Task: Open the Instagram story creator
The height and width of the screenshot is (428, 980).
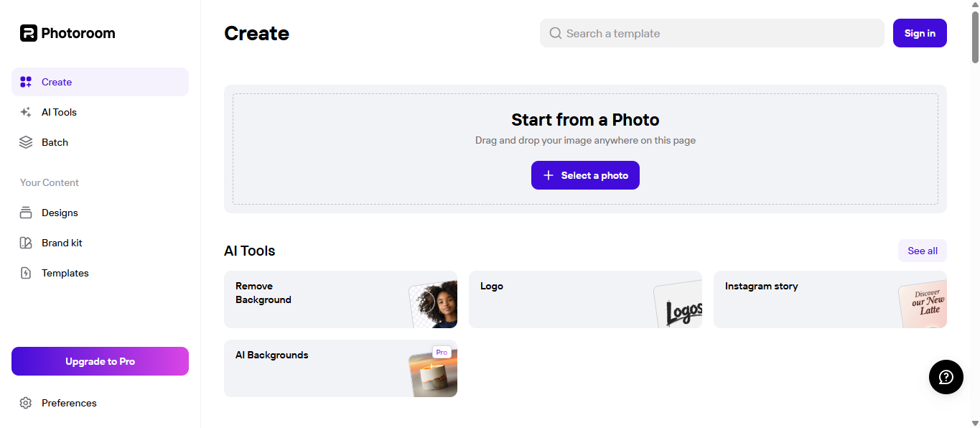Action: click(x=830, y=299)
